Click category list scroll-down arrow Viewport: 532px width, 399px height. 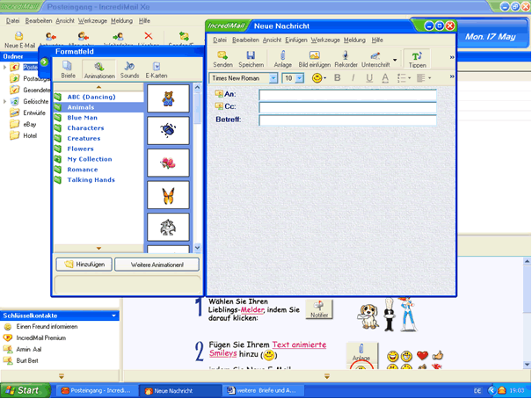click(98, 249)
